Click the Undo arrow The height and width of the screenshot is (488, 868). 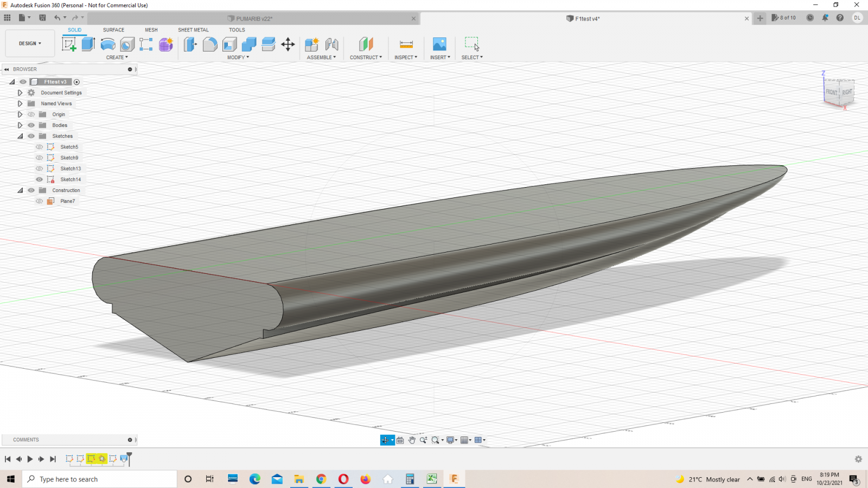click(57, 18)
